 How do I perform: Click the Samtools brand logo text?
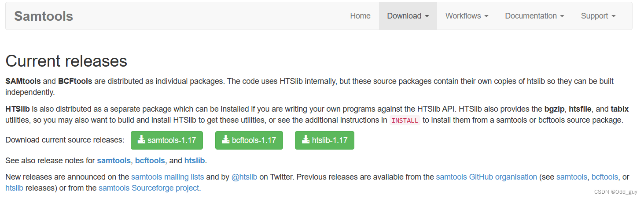(x=44, y=16)
